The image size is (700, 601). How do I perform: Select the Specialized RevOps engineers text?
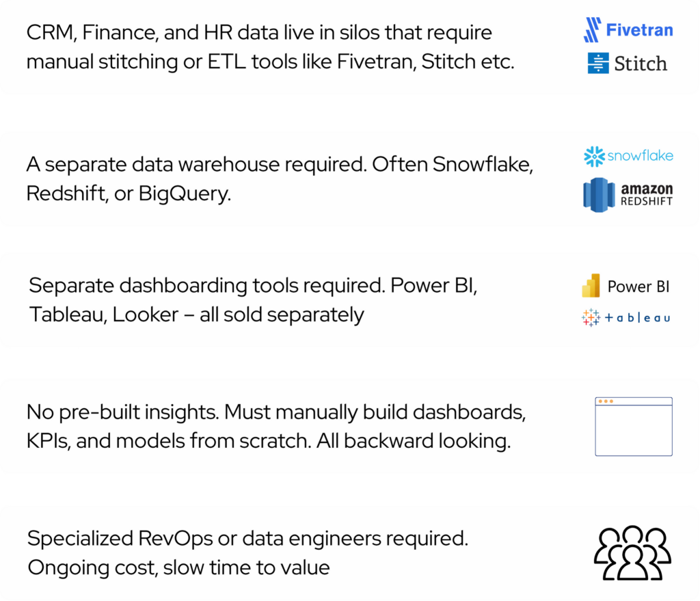247,552
